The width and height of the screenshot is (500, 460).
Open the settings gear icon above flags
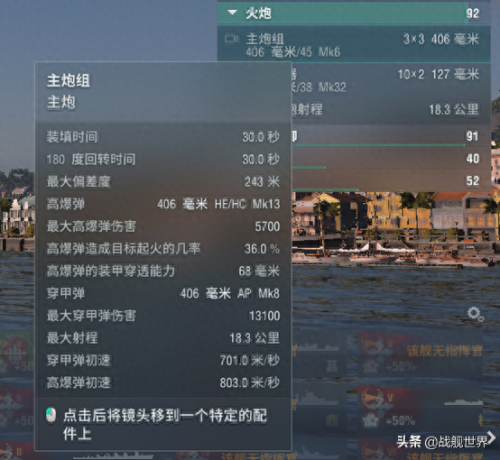point(474,314)
